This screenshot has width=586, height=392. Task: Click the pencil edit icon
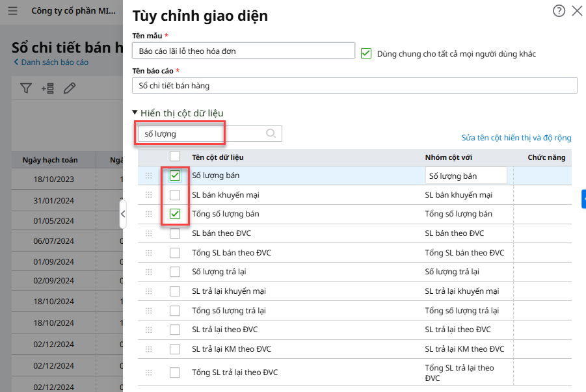click(x=70, y=88)
